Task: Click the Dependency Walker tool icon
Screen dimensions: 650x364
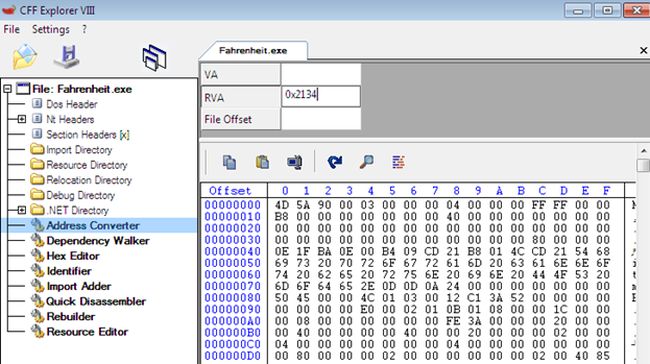Action: pyautogui.click(x=38, y=241)
